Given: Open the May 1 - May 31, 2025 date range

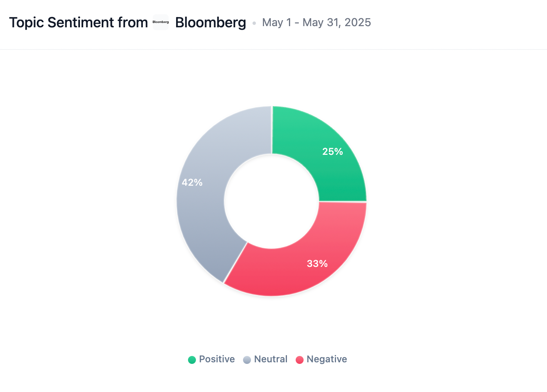Looking at the screenshot, I should click(317, 23).
